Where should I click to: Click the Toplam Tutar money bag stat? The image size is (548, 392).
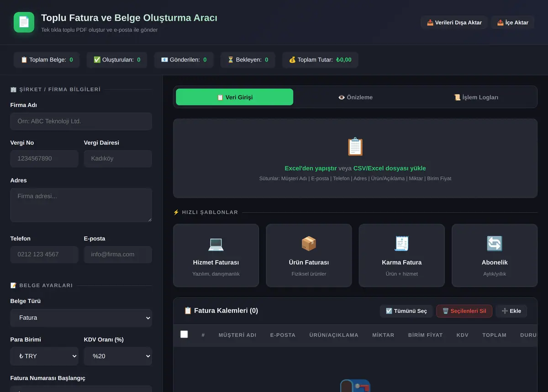click(x=320, y=60)
